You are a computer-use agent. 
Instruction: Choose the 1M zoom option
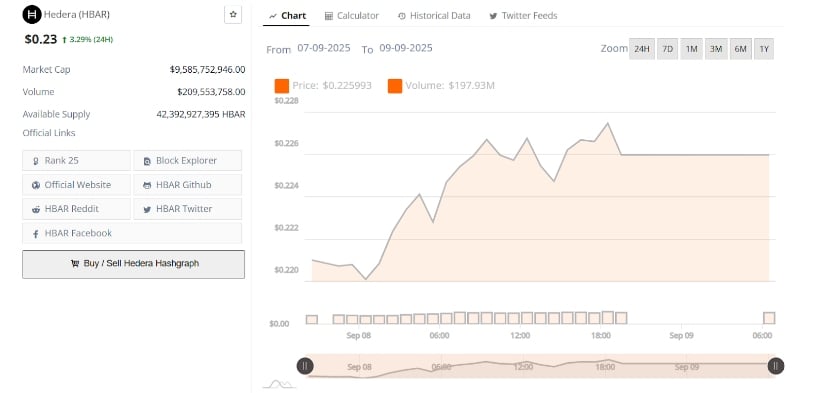691,49
